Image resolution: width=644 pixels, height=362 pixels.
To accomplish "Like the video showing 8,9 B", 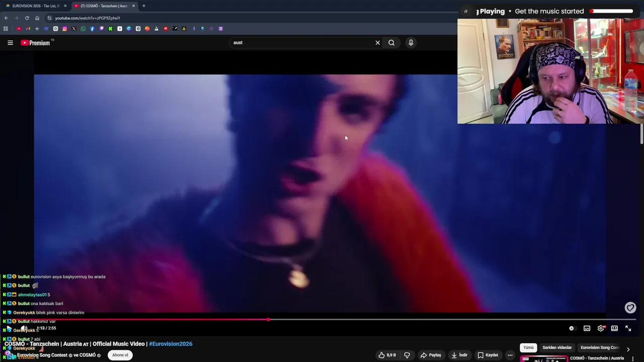I will 387,355.
